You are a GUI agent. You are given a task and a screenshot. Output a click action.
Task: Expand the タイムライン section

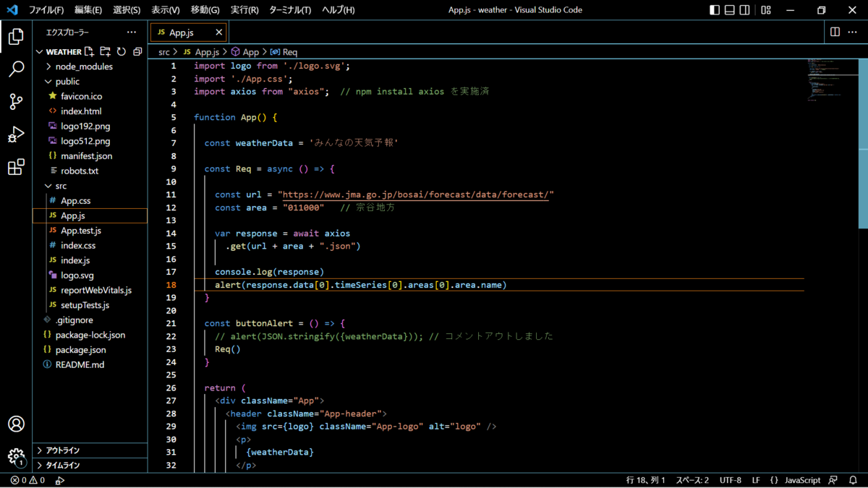click(90, 466)
